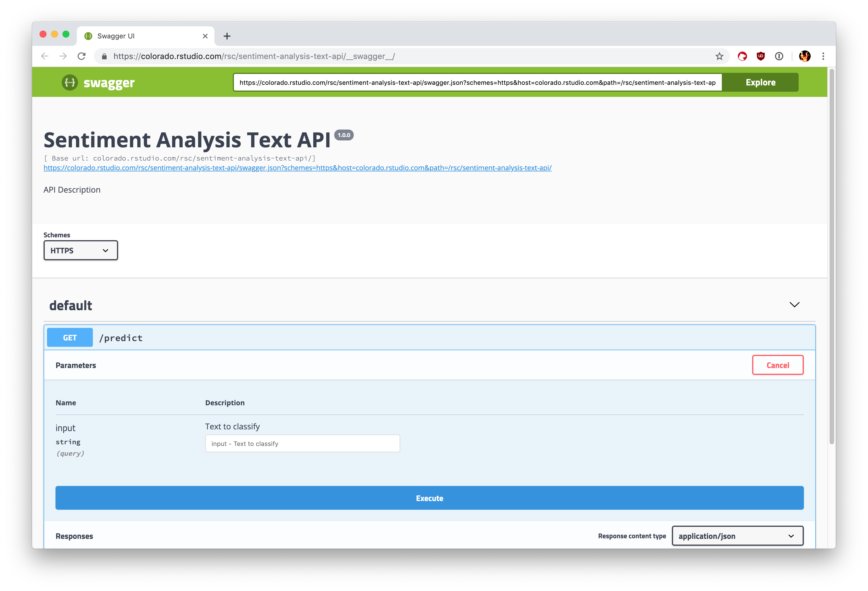
Task: Open the HTTPS schemes dropdown
Action: 81,250
